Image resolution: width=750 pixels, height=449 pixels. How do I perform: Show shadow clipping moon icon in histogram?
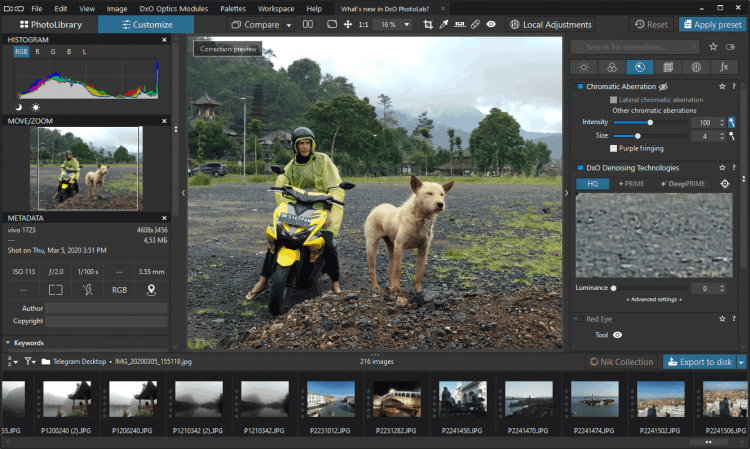point(19,107)
